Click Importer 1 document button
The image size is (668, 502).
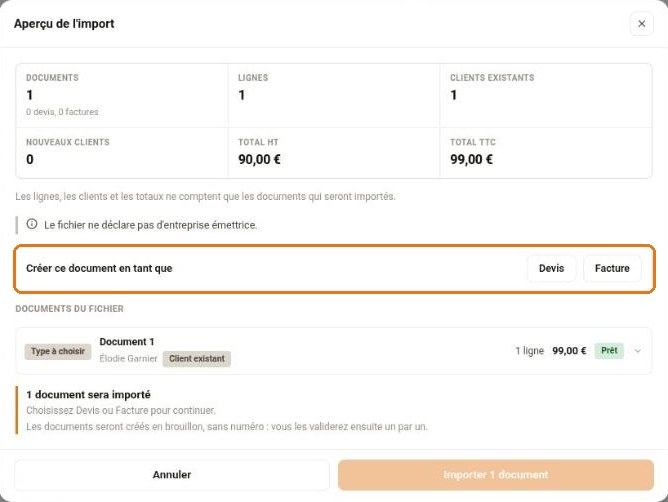[x=495, y=475]
